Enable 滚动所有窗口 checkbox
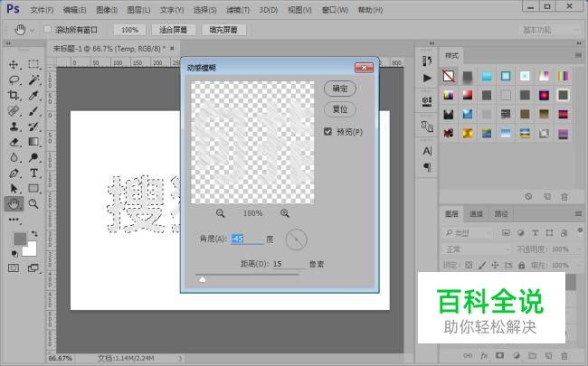The image size is (588, 366). 48,29
